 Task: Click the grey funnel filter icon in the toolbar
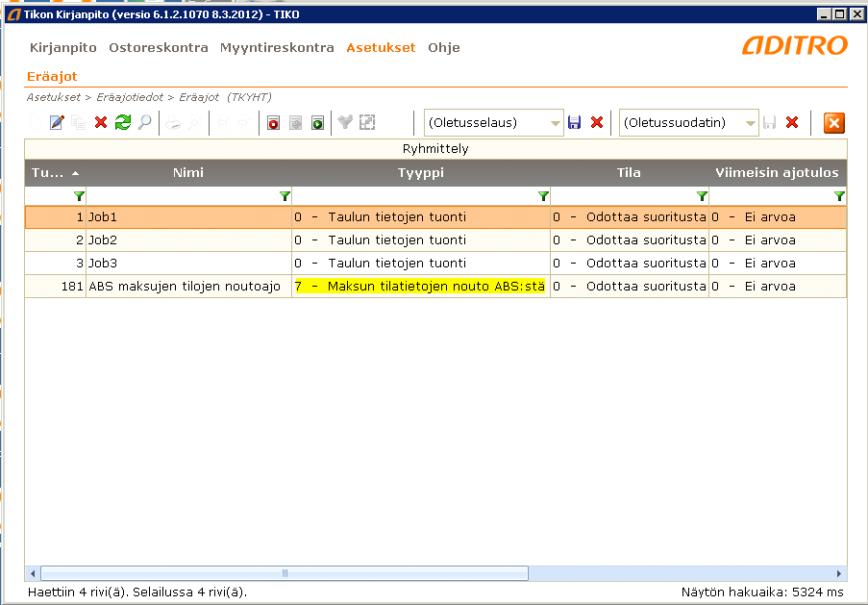(x=345, y=122)
